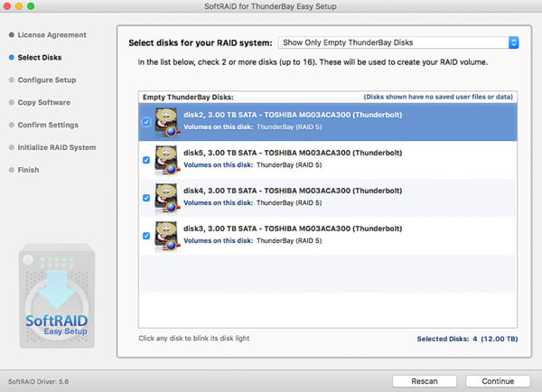The image size is (542, 392).
Task: Click the dropdown's blue arrow stepper
Action: tap(513, 42)
